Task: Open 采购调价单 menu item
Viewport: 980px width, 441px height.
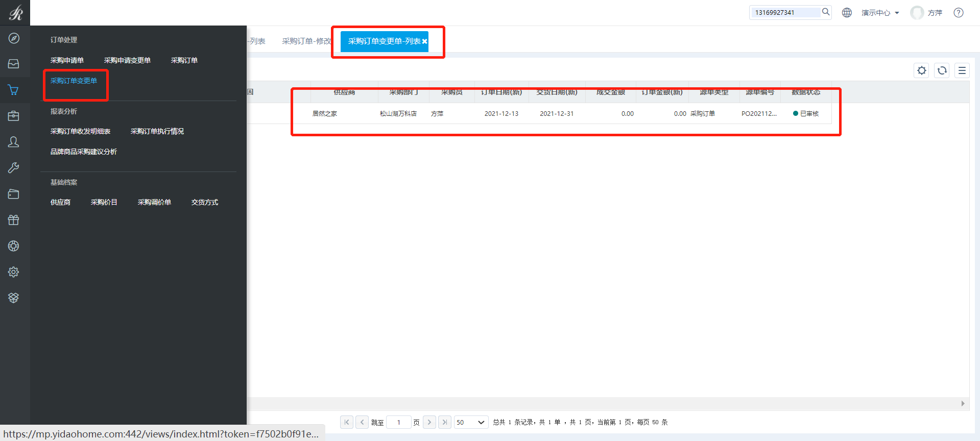Action: (x=154, y=202)
